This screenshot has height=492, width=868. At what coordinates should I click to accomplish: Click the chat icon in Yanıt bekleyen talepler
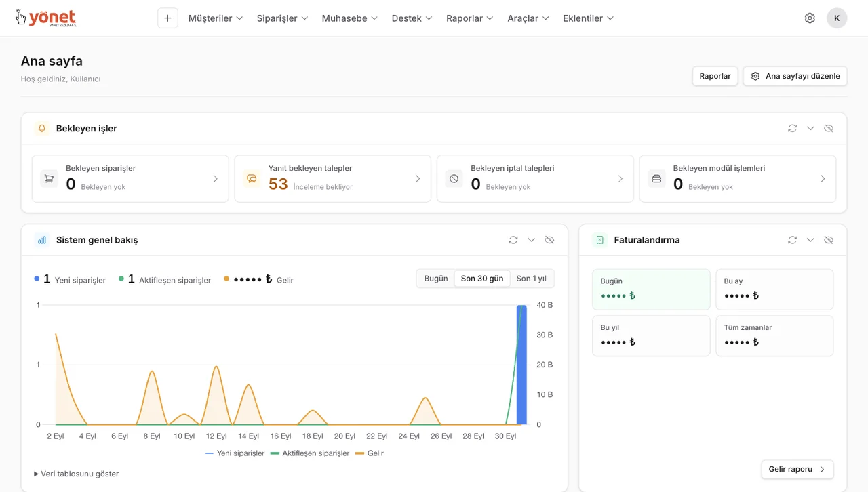[x=252, y=179]
